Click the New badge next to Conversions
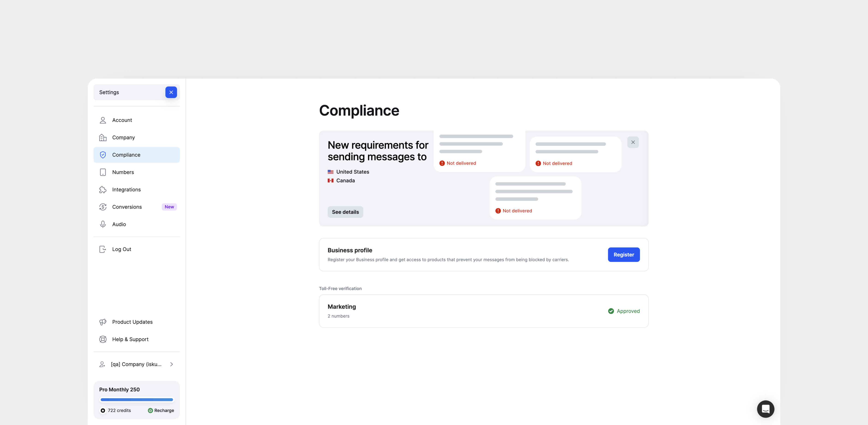Screen dimensions: 868x425 coord(169,207)
